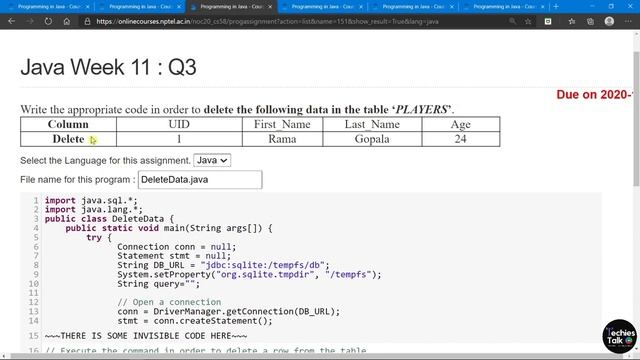Click the 'String query="";' code line
The image size is (640, 360).
click(159, 284)
